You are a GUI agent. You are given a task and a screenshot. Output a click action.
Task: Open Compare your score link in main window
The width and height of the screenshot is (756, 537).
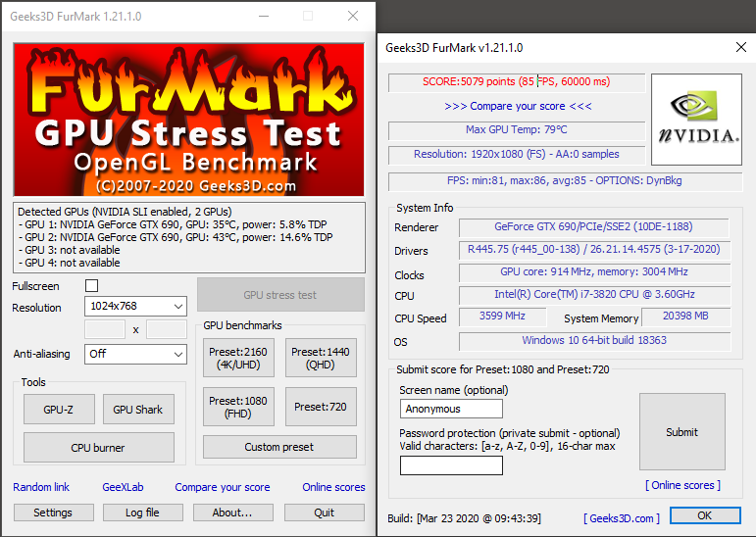[x=223, y=487]
